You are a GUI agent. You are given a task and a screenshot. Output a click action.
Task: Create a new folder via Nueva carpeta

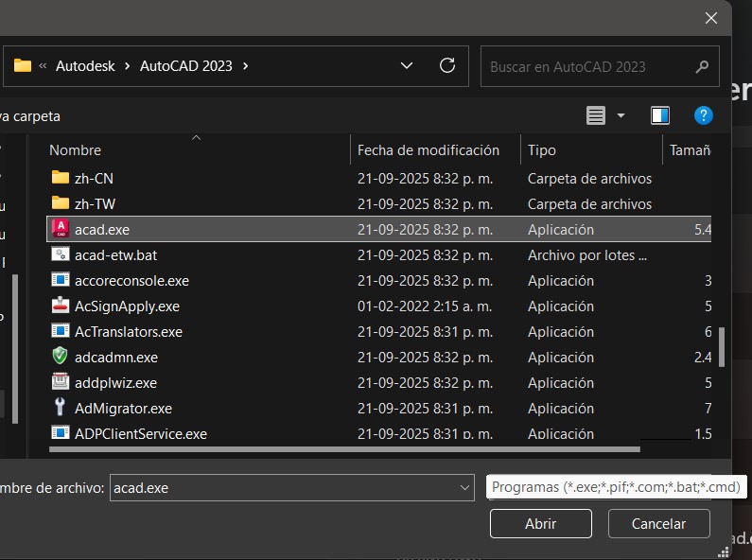(x=29, y=116)
